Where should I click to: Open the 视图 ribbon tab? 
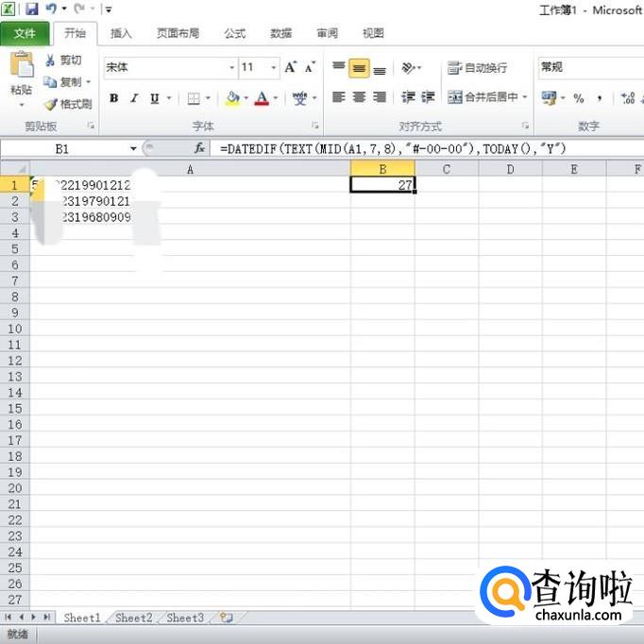tap(373, 33)
